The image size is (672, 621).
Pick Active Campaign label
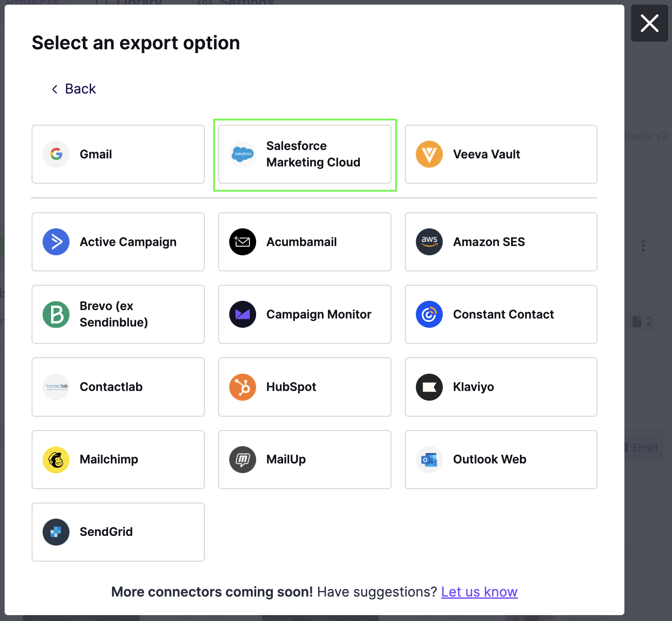tap(128, 242)
